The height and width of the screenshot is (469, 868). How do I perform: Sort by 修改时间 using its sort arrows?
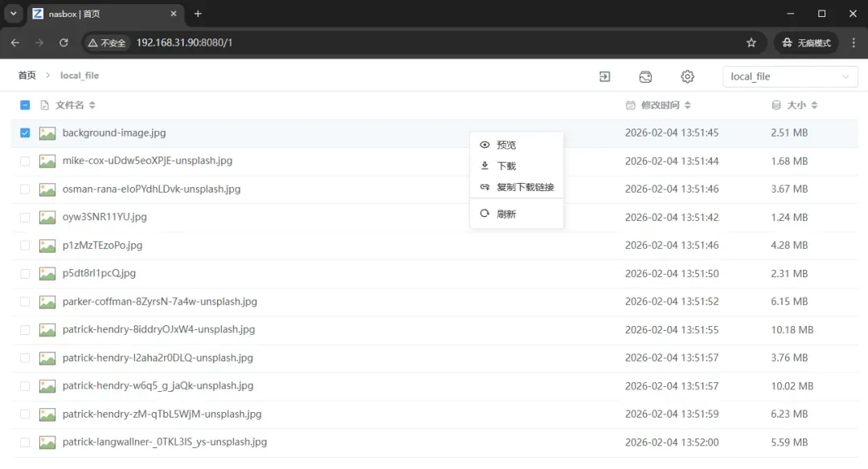(687, 105)
